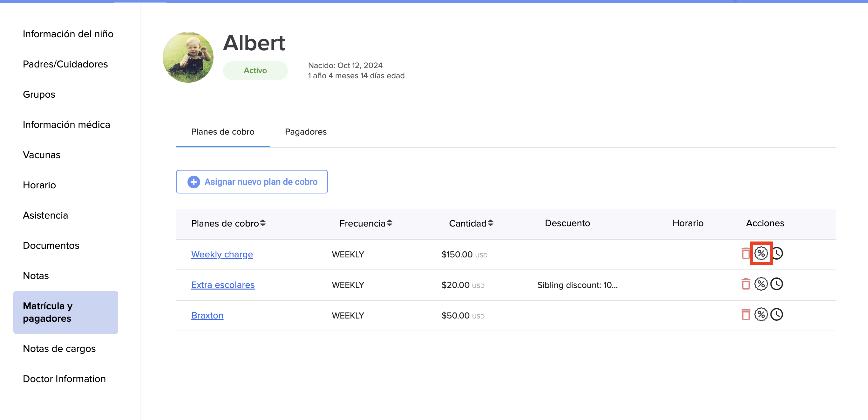Delete the Braxton billing plan
The height and width of the screenshot is (420, 868).
[746, 315]
